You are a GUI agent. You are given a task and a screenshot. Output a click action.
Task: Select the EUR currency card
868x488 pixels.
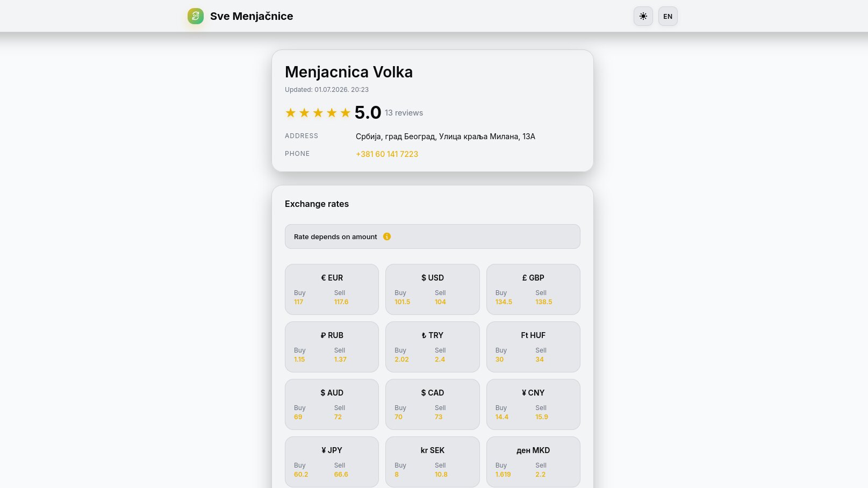pyautogui.click(x=332, y=289)
